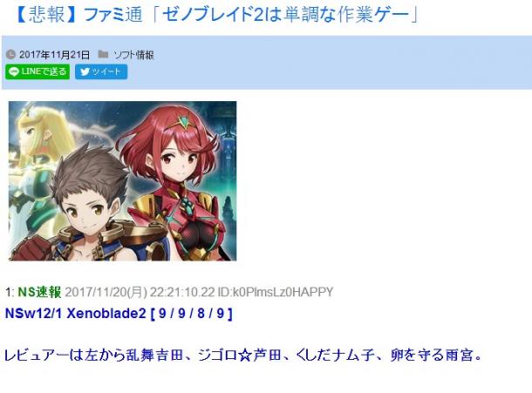This screenshot has height=393, width=532.
Task: Click the Twitter bird icon
Action: tap(85, 71)
